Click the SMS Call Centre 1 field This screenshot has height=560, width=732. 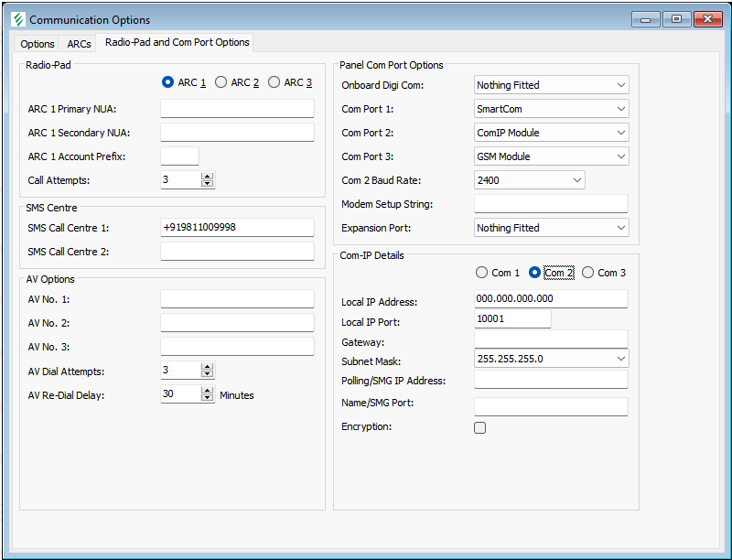click(x=237, y=227)
